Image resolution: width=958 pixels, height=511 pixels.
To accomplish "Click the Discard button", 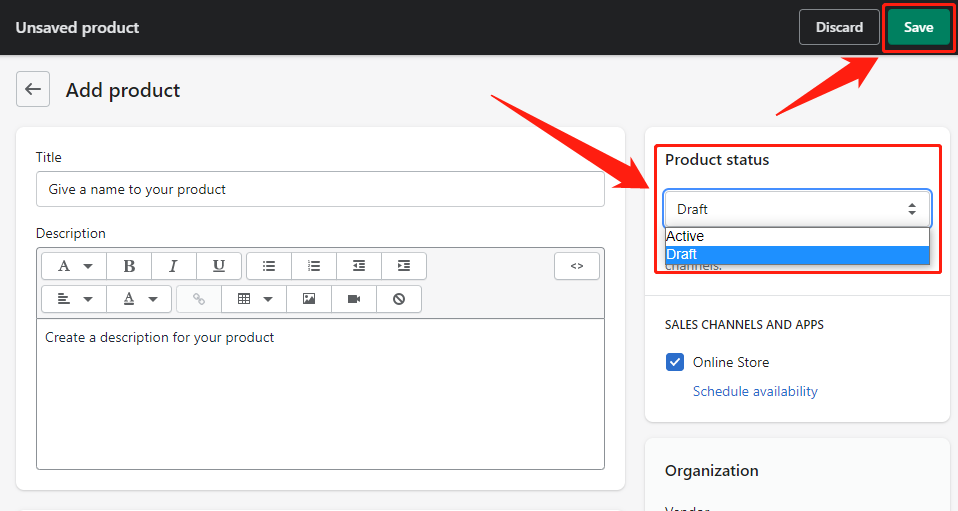I will pos(839,28).
